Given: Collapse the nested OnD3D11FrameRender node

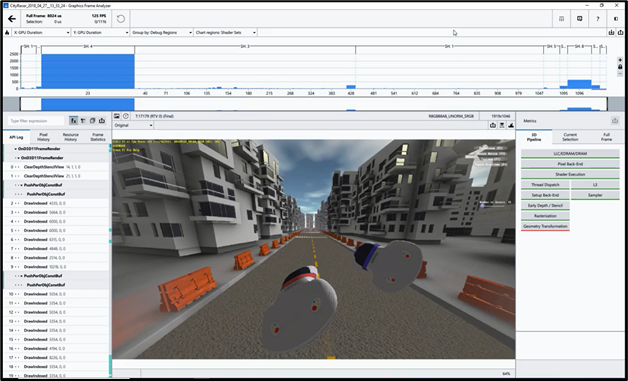Looking at the screenshot, I should [18, 158].
